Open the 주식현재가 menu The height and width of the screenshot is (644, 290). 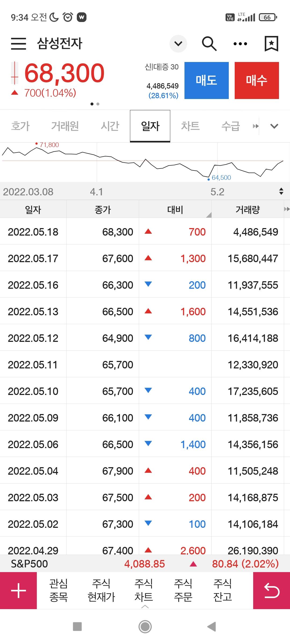pos(101,590)
